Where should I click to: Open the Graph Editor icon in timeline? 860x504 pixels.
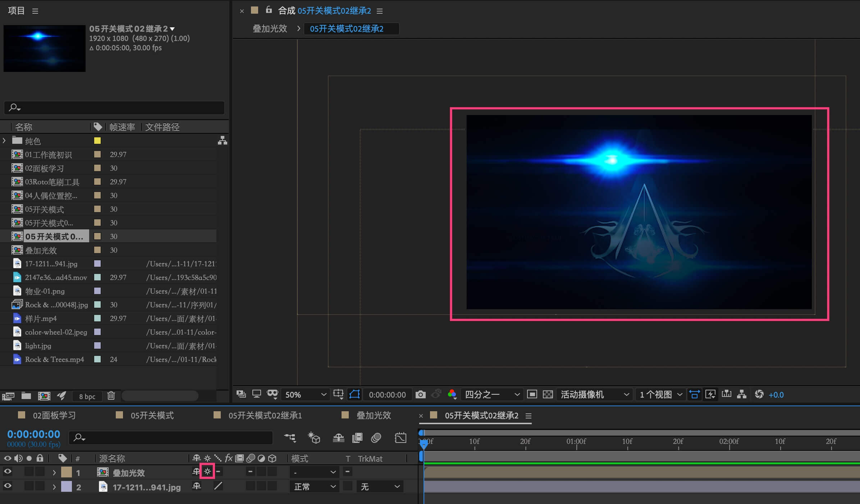[400, 438]
